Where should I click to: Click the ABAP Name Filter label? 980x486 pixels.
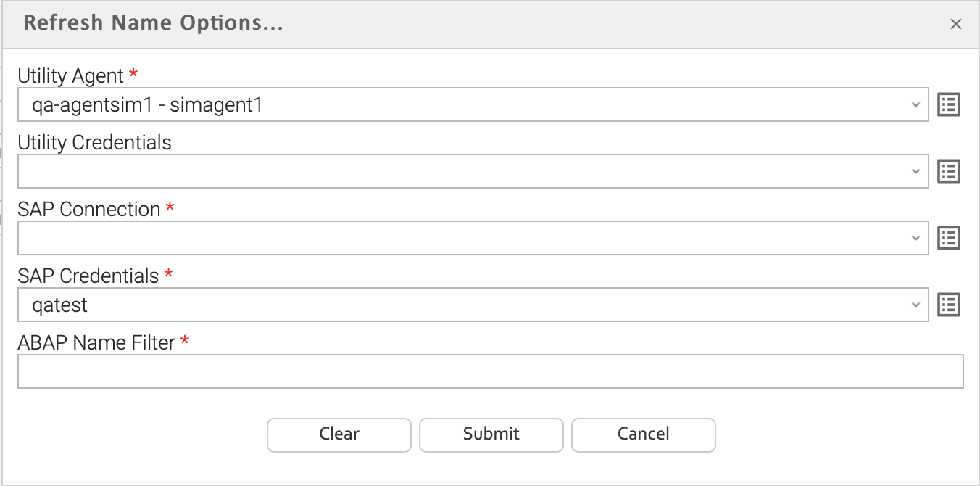96,342
